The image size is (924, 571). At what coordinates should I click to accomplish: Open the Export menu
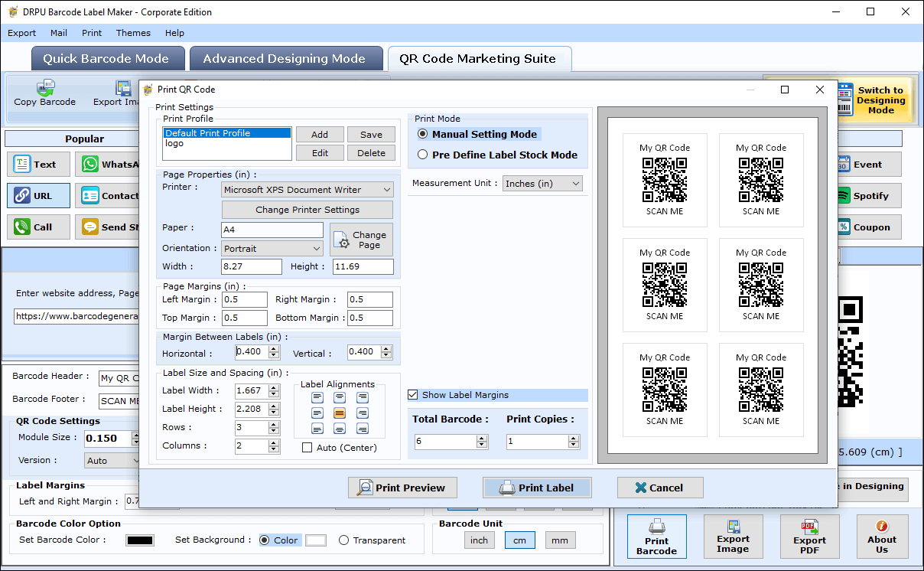[x=21, y=33]
